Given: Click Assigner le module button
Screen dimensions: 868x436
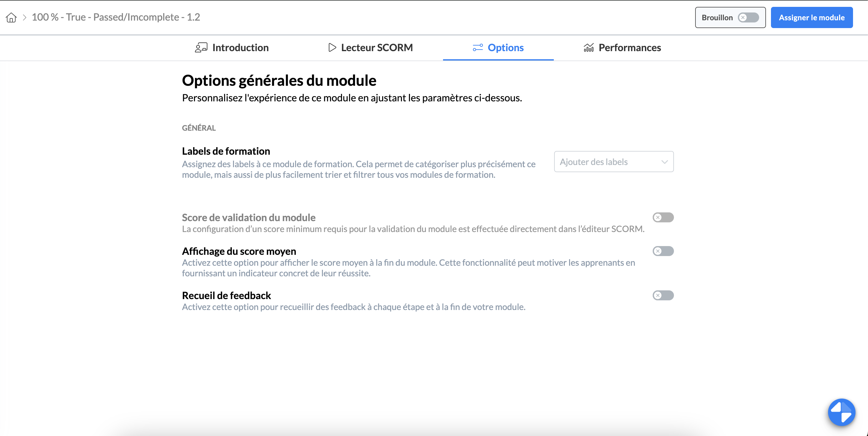Looking at the screenshot, I should point(812,17).
